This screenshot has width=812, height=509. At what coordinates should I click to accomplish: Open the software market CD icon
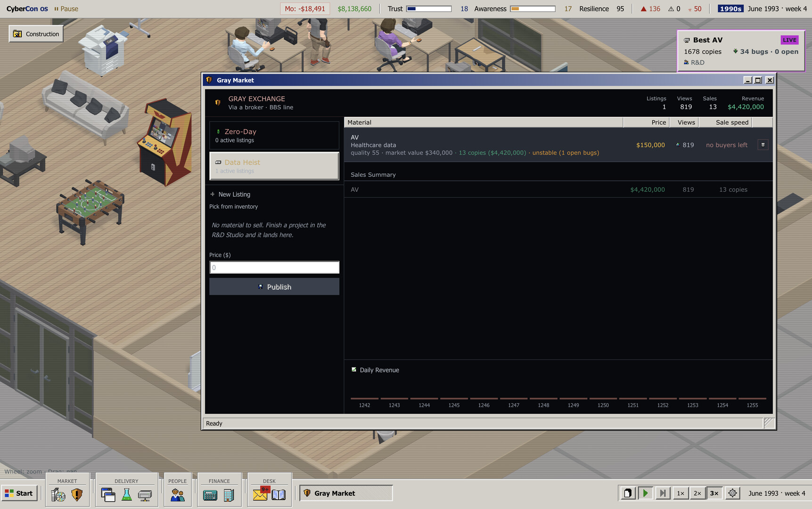tap(58, 494)
